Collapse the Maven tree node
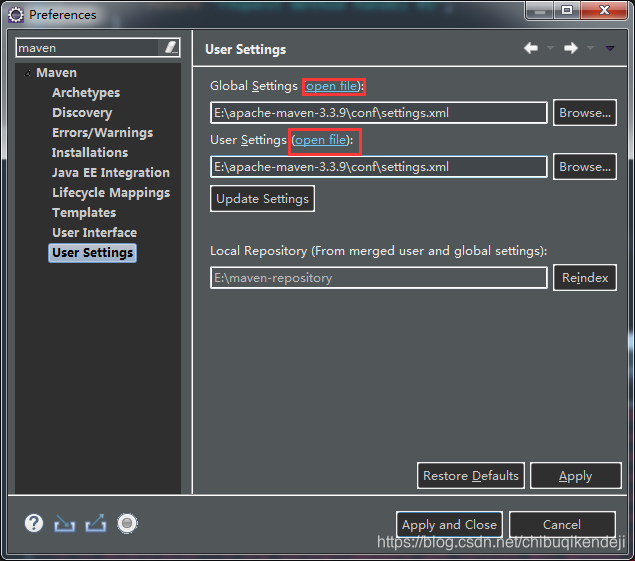The image size is (635, 561). pyautogui.click(x=28, y=73)
